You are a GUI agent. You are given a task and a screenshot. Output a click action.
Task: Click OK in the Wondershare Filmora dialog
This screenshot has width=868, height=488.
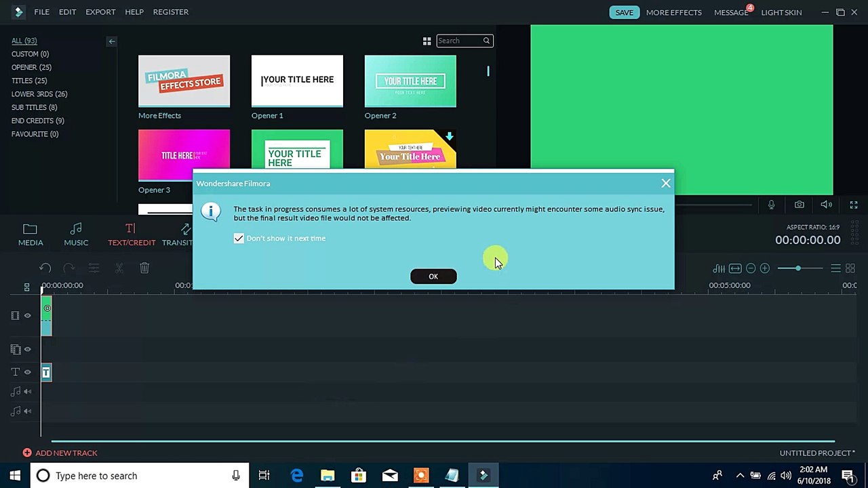(x=433, y=276)
